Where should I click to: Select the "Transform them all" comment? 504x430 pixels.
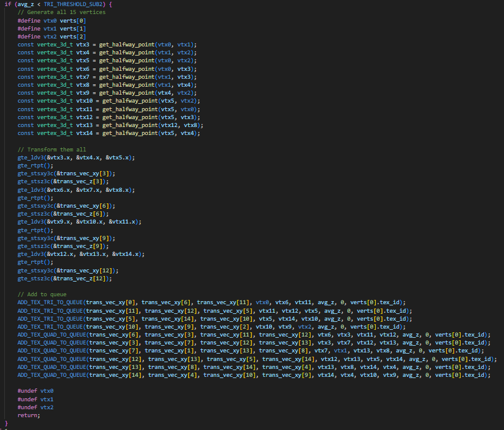click(x=52, y=150)
